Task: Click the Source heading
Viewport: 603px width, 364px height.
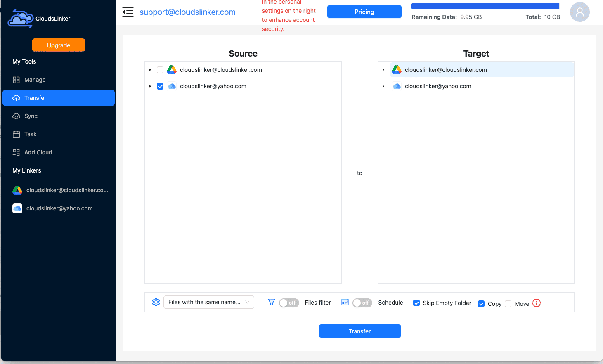Action: tap(243, 54)
